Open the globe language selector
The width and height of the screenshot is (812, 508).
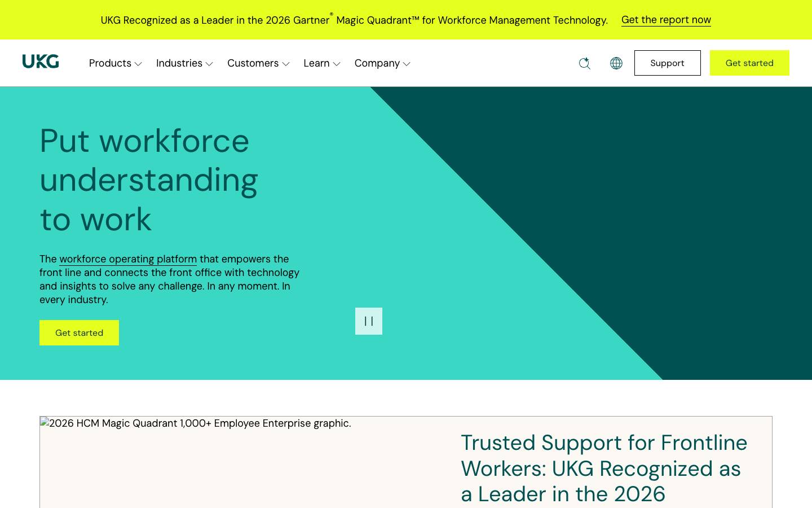click(616, 63)
